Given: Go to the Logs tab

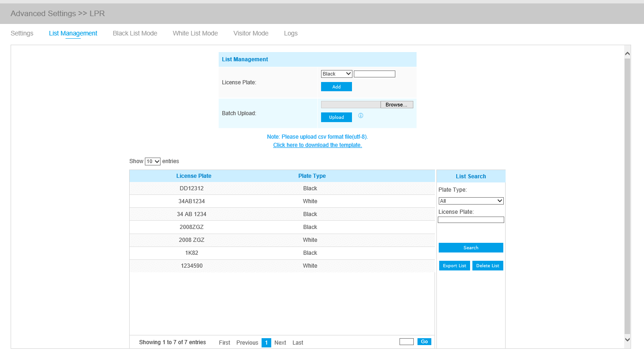Looking at the screenshot, I should point(291,33).
